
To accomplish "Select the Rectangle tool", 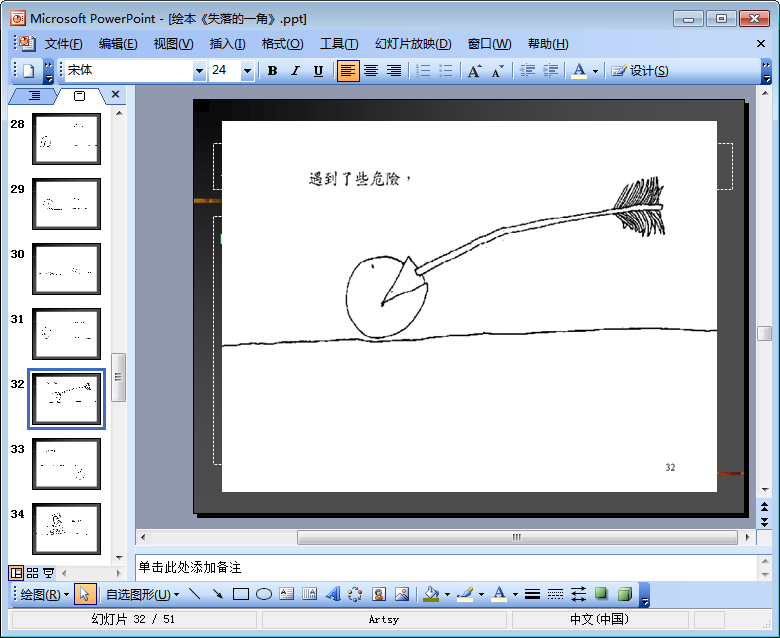I will point(241,594).
